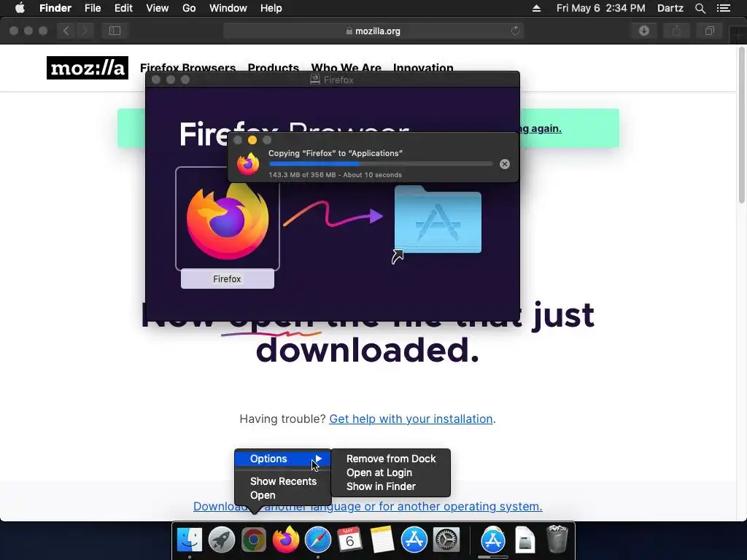Screen dimensions: 747x560
Task: Click the eject icon in menu bar
Action: coord(536,8)
